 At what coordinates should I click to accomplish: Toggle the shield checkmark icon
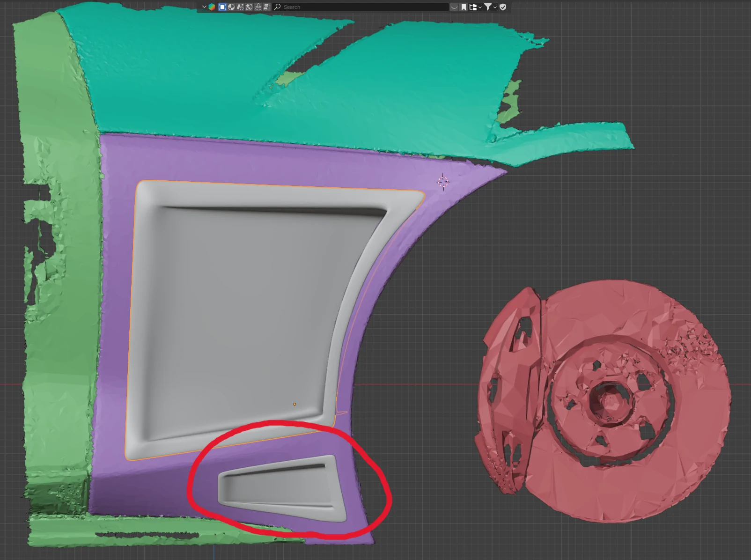(x=503, y=7)
